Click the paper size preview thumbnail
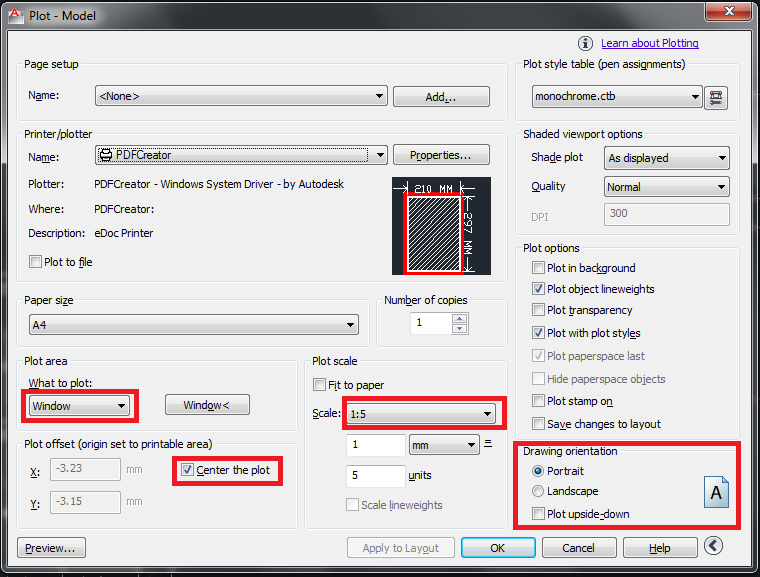 [x=441, y=225]
